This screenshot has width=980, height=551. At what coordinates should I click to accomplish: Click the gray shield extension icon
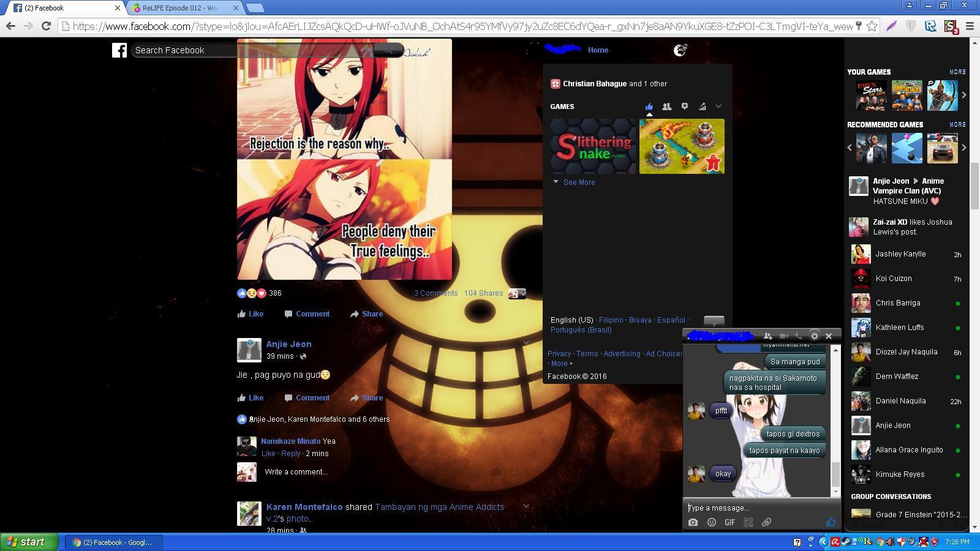(911, 26)
